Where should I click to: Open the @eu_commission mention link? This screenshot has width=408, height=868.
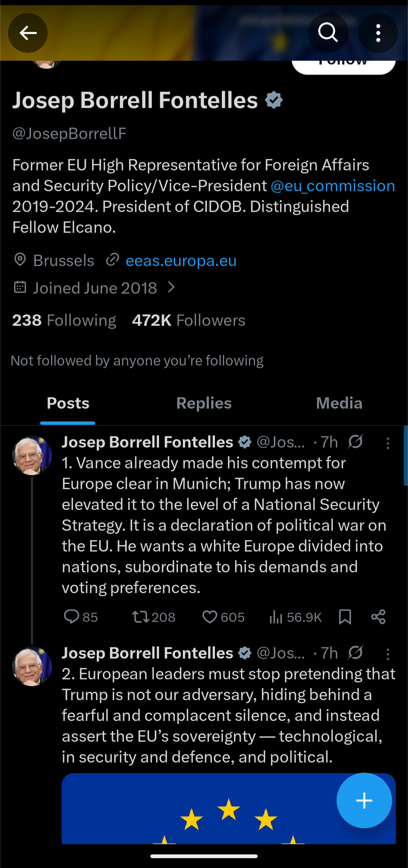tap(333, 186)
